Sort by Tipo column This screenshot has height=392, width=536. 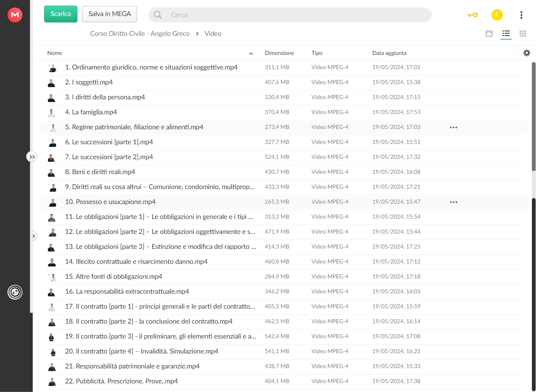317,53
